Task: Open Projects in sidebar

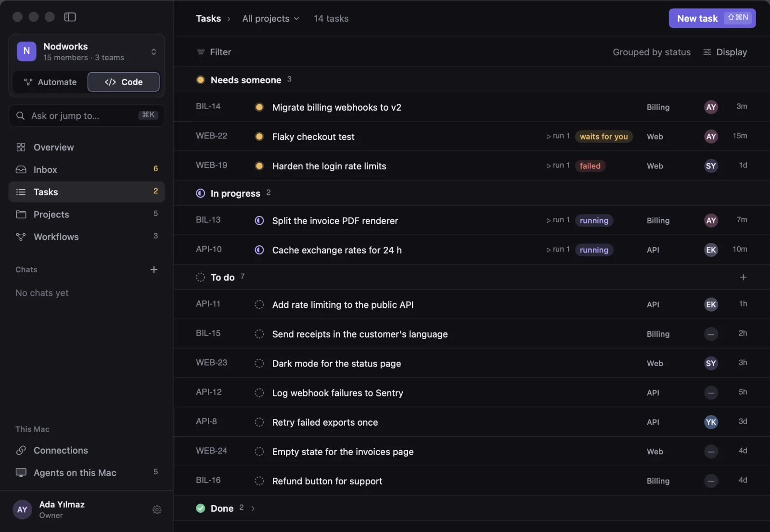Action: (87, 214)
